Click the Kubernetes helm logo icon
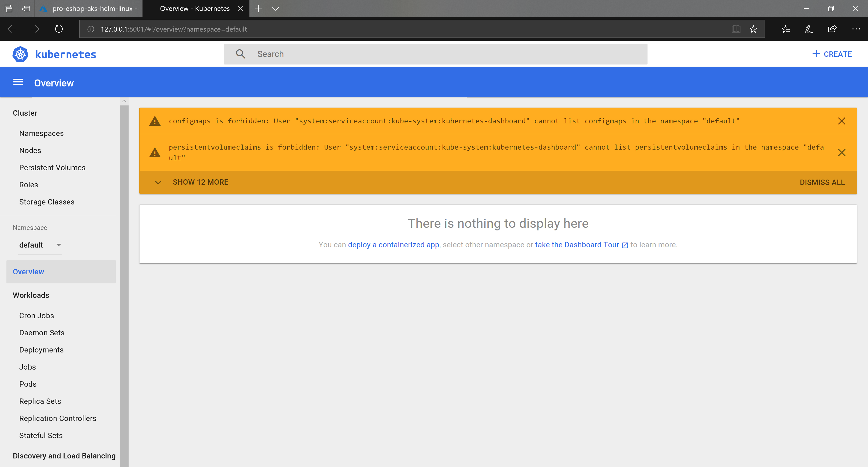Image resolution: width=868 pixels, height=467 pixels. tap(20, 54)
